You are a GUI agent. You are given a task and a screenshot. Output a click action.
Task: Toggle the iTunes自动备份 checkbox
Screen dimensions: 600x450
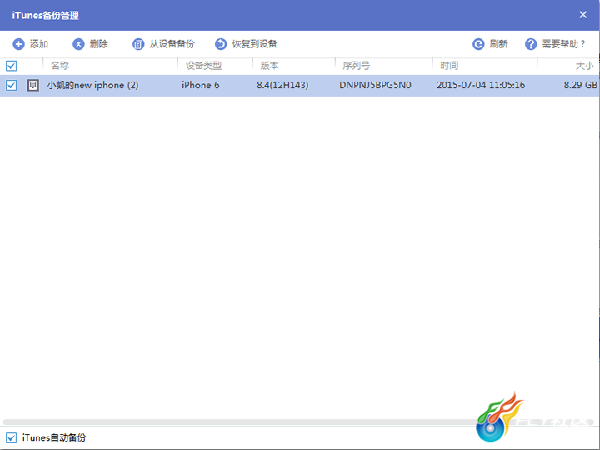tap(11, 437)
